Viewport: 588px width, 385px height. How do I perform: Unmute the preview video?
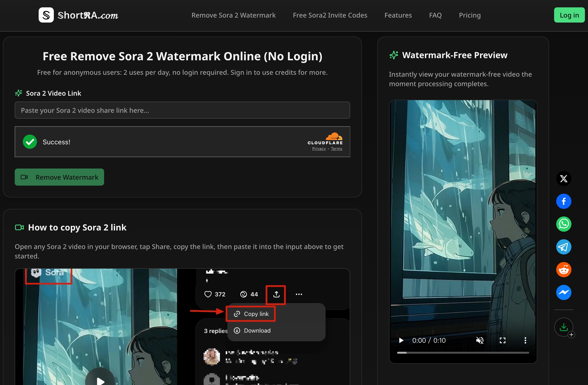point(480,340)
